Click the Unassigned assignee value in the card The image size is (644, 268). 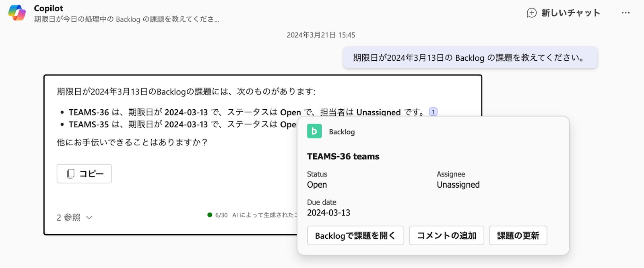coord(458,185)
